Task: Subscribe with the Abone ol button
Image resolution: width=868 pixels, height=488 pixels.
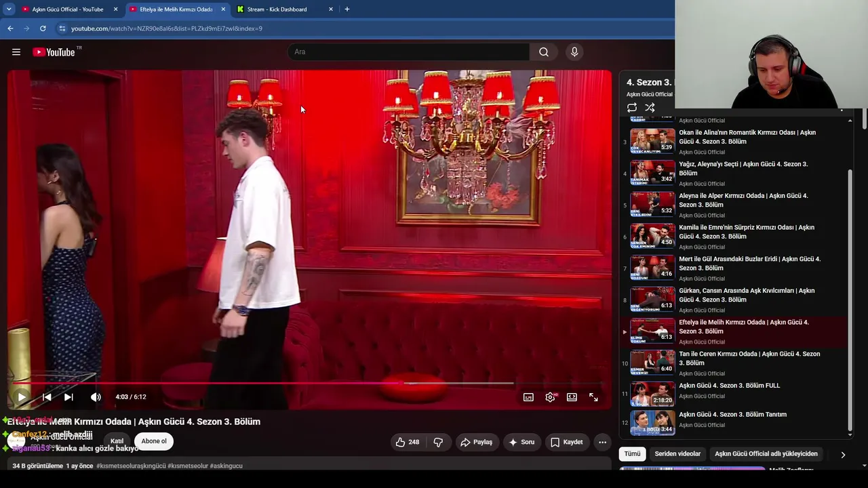Action: (x=154, y=441)
